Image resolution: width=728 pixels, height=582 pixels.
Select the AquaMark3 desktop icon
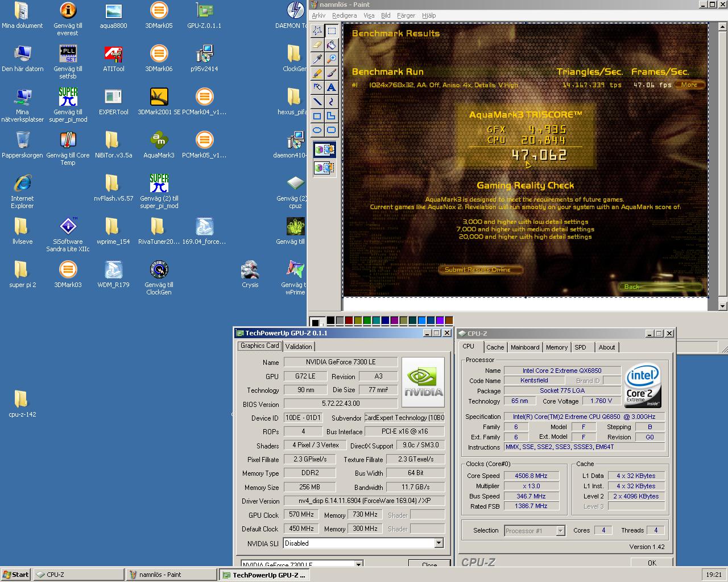click(x=159, y=144)
